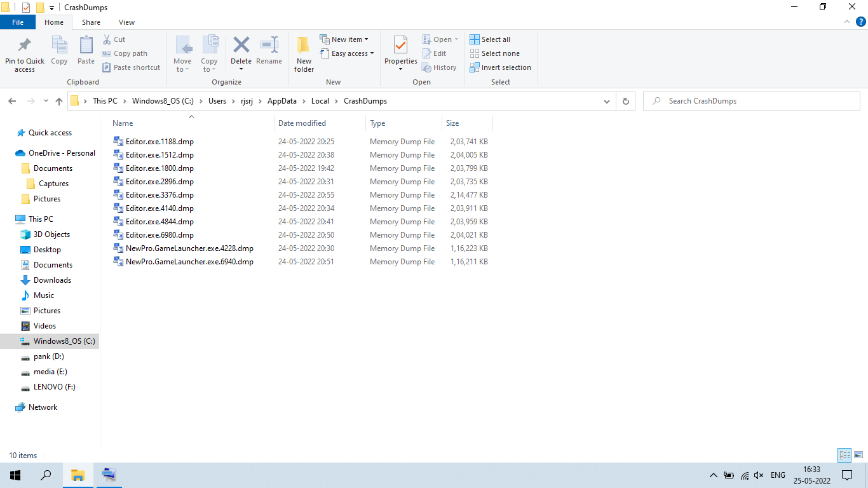The height and width of the screenshot is (488, 868).
Task: Click the Refresh icon in the address bar
Action: pyautogui.click(x=625, y=100)
